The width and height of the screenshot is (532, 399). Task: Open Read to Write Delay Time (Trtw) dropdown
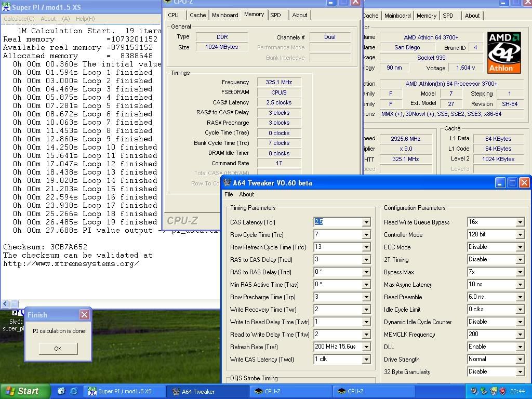click(x=366, y=335)
